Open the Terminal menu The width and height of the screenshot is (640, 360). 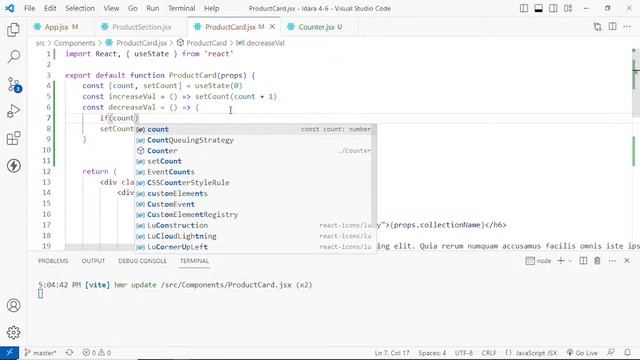181,9
